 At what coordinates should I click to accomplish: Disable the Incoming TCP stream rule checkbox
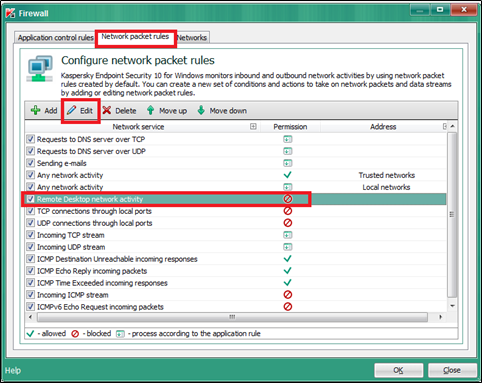31,235
